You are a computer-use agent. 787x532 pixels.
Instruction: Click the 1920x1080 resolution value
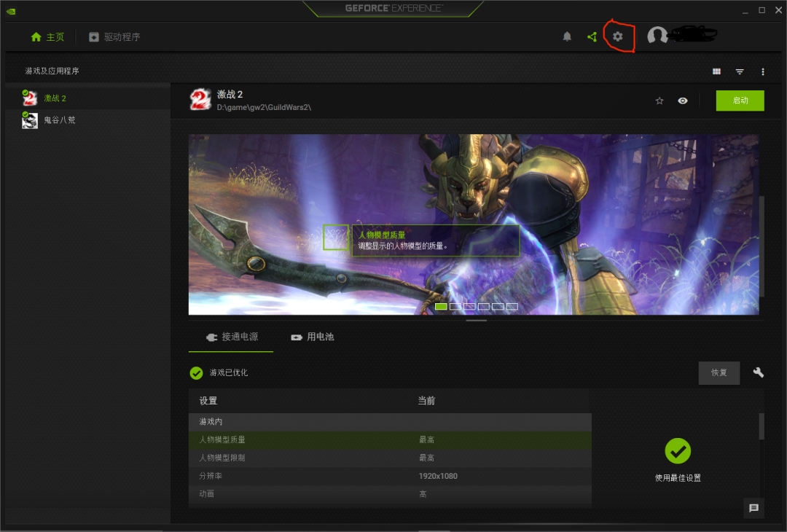tap(438, 476)
